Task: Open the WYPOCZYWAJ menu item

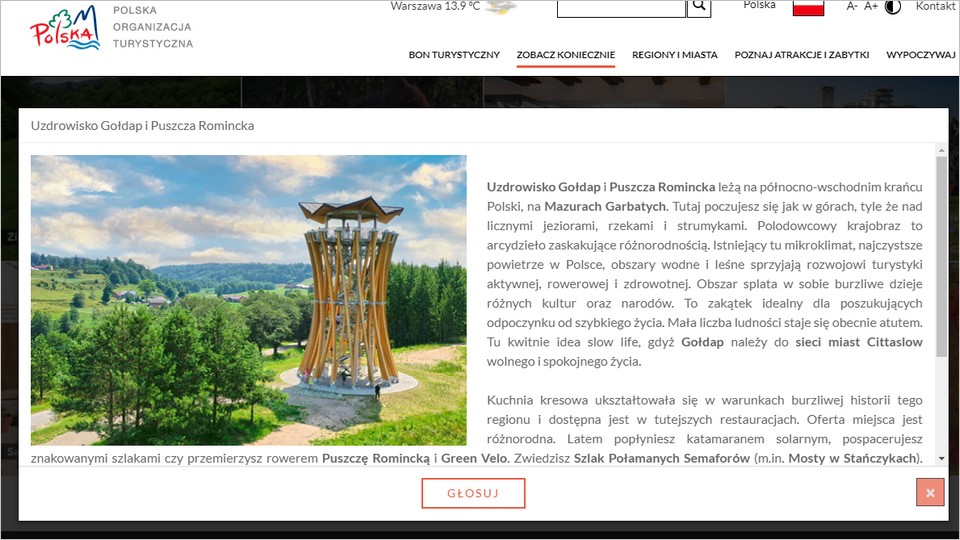Action: (921, 54)
